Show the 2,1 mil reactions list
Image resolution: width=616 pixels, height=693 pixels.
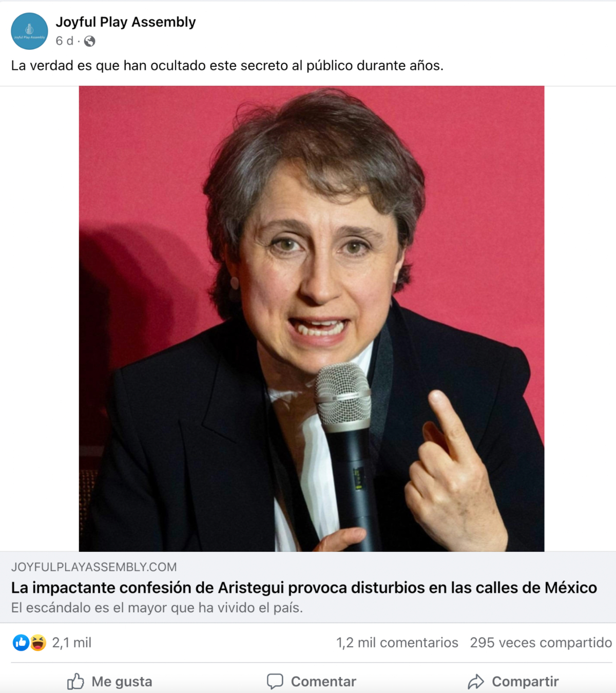coord(72,643)
